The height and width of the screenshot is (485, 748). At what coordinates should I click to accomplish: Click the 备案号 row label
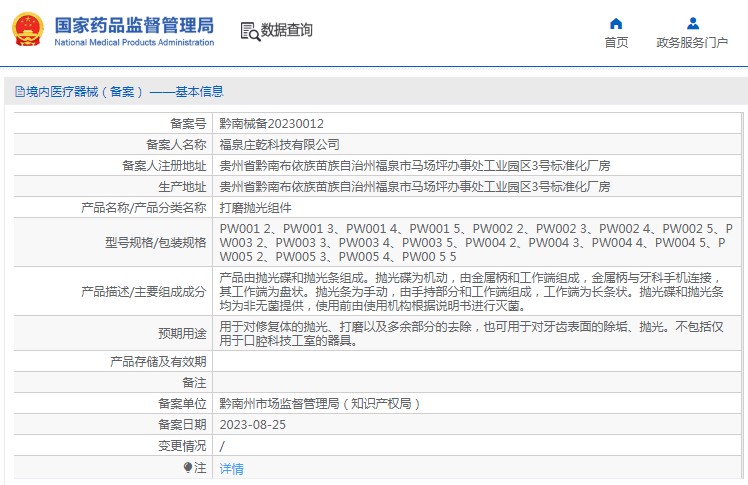188,124
